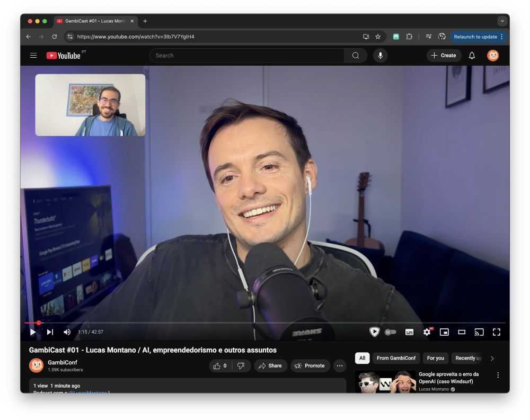Click the shield extension icon in player
The width and height of the screenshot is (530, 420).
point(374,332)
